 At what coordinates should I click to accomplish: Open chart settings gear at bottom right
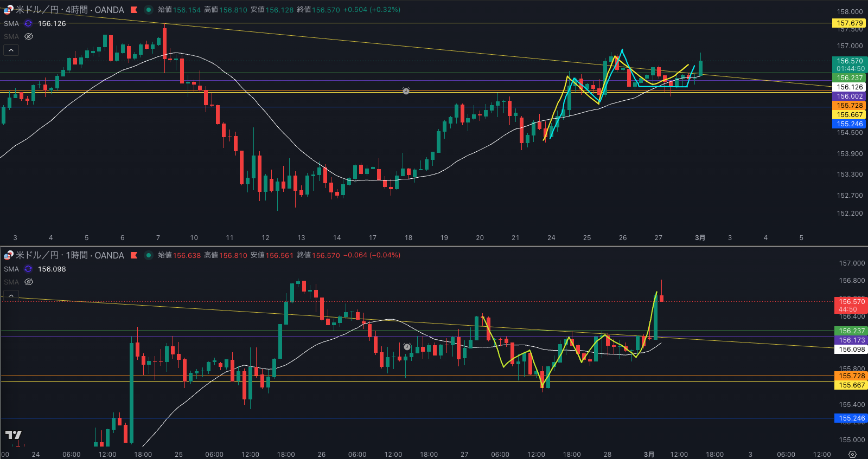pyautogui.click(x=852, y=454)
